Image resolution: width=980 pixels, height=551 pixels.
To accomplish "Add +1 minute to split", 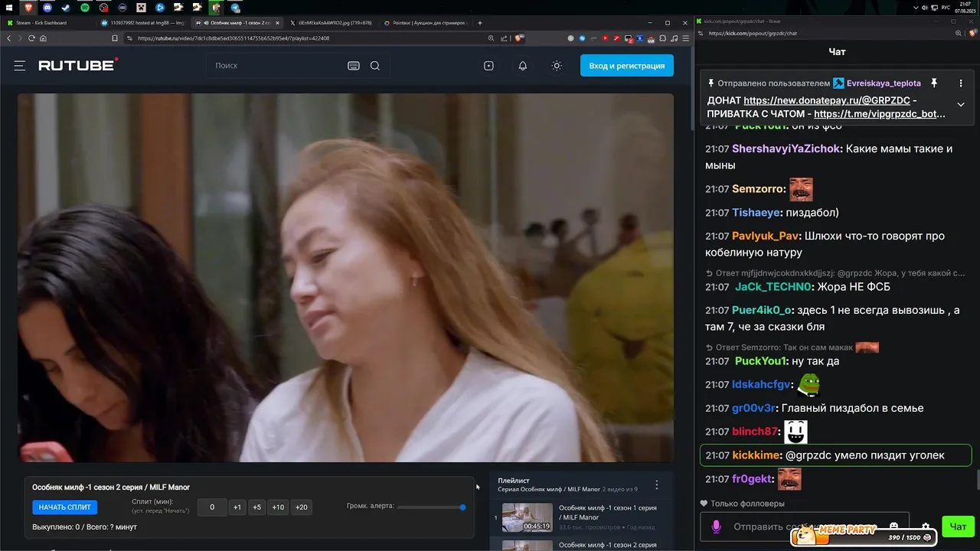I will coord(237,507).
